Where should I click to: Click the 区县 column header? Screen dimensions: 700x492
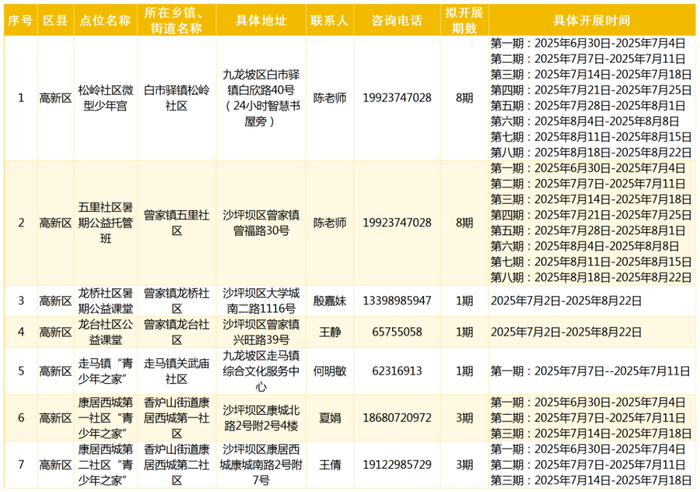pyautogui.click(x=55, y=20)
